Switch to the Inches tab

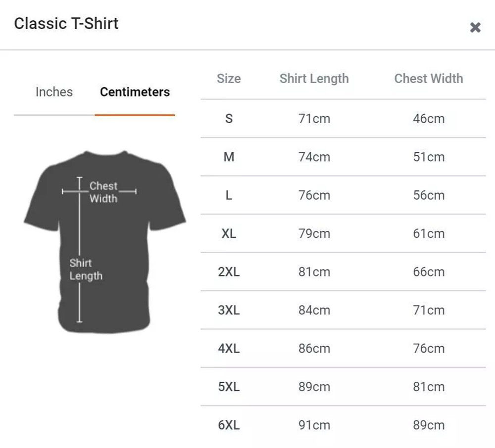point(54,92)
